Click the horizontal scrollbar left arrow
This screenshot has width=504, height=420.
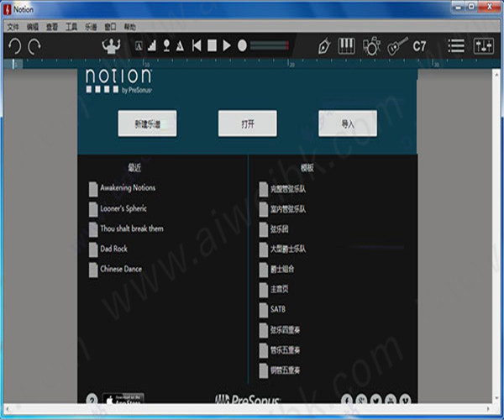tap(8, 409)
